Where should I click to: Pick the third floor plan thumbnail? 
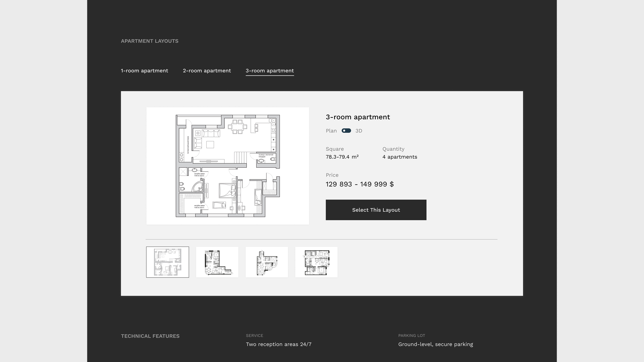pyautogui.click(x=267, y=262)
